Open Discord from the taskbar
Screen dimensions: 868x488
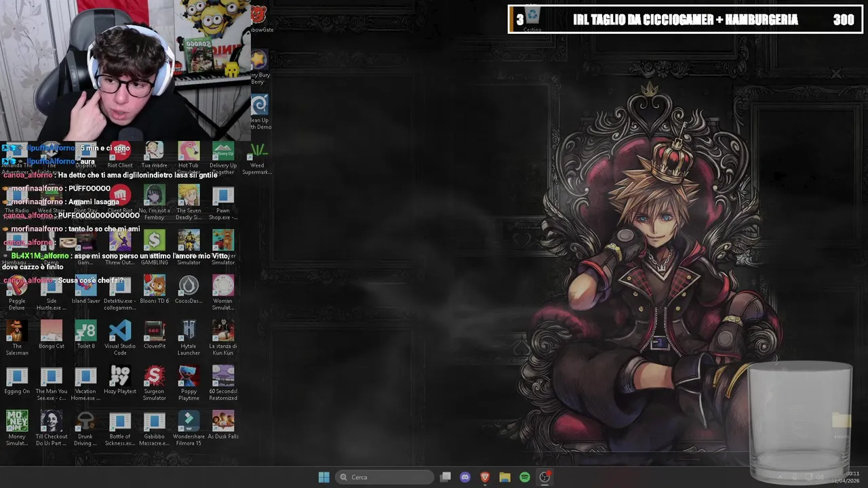click(x=465, y=477)
